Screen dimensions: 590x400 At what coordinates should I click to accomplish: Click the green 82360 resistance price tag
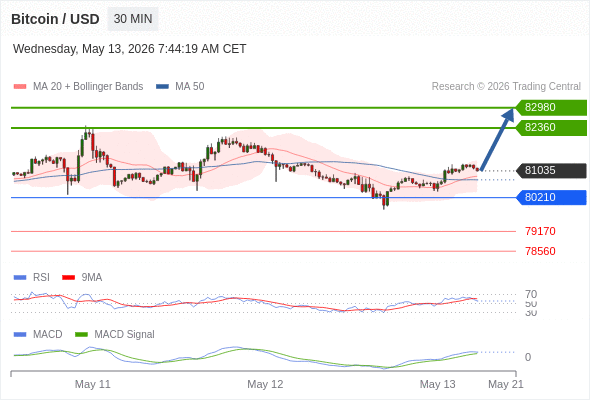tap(551, 128)
